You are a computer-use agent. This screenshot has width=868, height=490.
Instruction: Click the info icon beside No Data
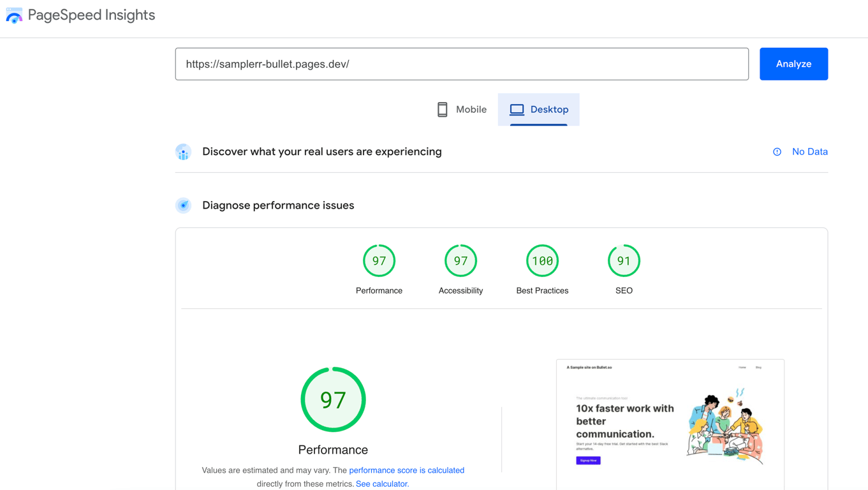click(x=777, y=152)
